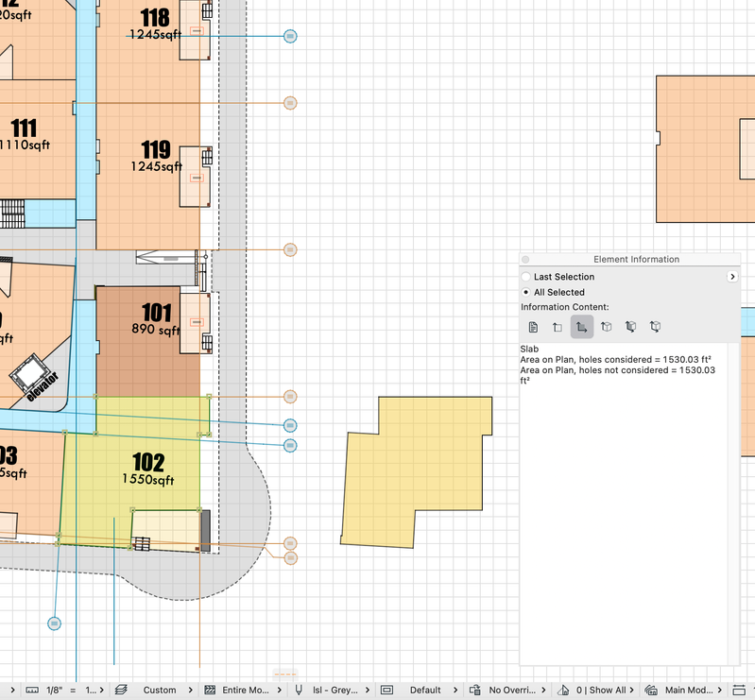The image size is (755, 700).
Task: Open the 0 | Show All options
Action: [595, 690]
